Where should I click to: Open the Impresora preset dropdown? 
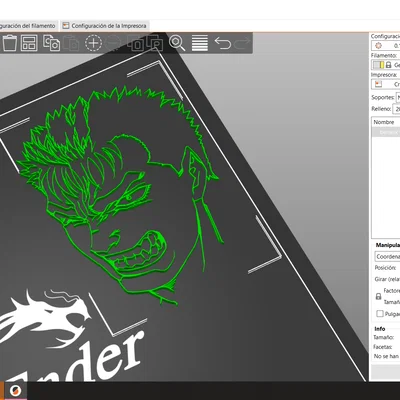[386, 84]
